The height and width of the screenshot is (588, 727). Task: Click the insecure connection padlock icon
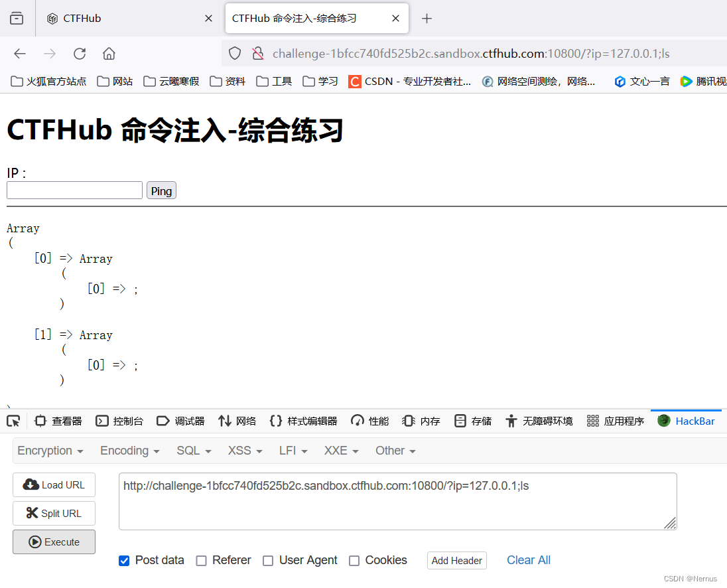(258, 53)
